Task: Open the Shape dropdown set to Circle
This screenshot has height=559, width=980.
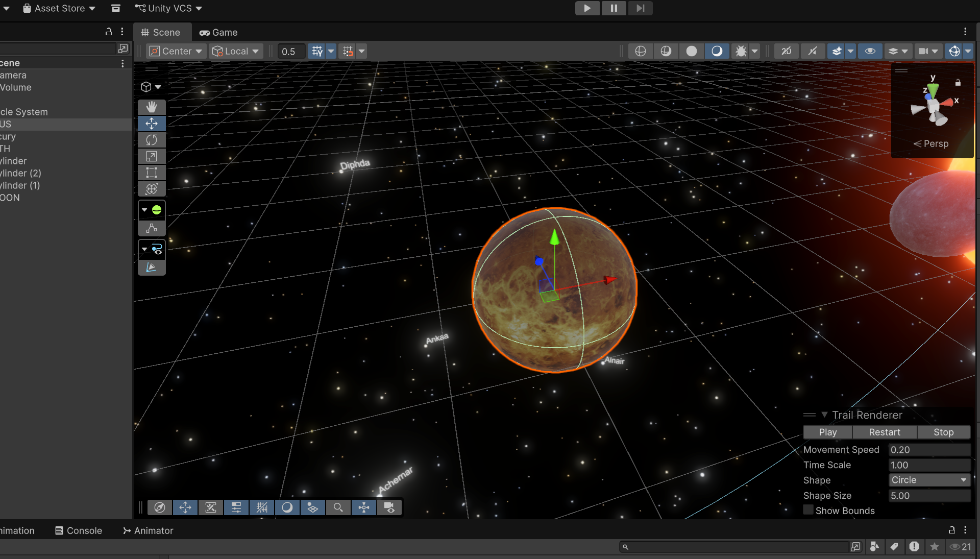Action: (x=929, y=480)
